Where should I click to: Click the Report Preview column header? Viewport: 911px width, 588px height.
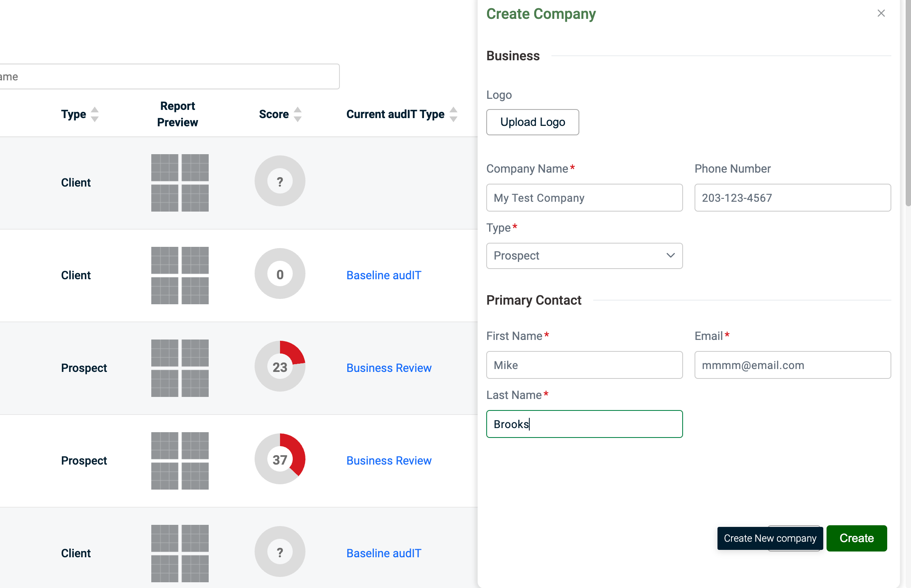click(178, 114)
